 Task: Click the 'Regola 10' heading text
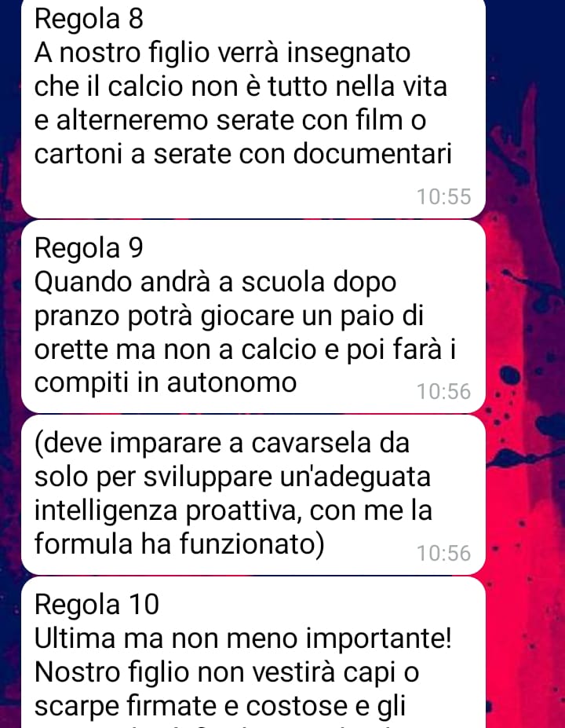(x=97, y=605)
